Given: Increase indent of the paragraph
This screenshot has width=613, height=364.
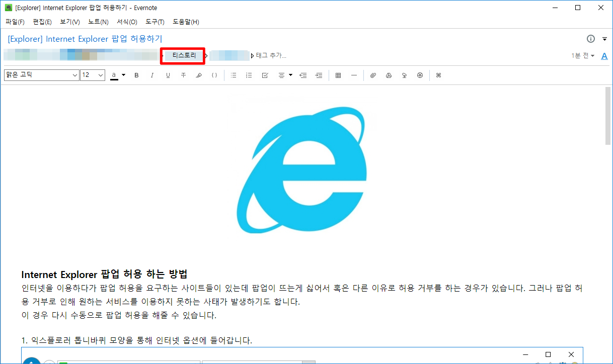Looking at the screenshot, I should [319, 75].
